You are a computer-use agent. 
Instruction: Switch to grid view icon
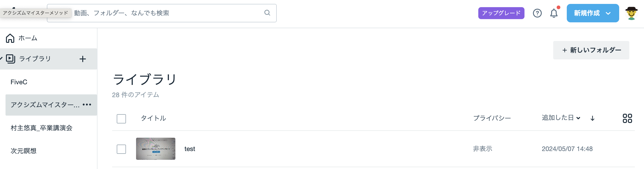(x=627, y=118)
